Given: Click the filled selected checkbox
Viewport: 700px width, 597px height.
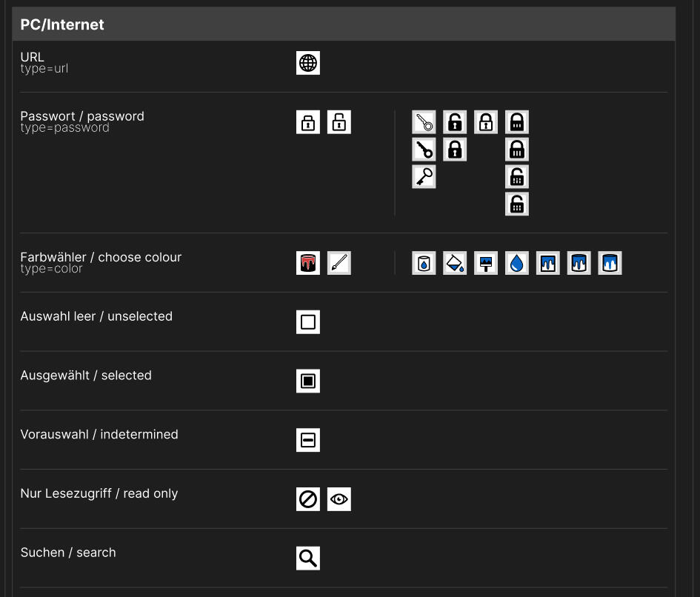Looking at the screenshot, I should [308, 381].
